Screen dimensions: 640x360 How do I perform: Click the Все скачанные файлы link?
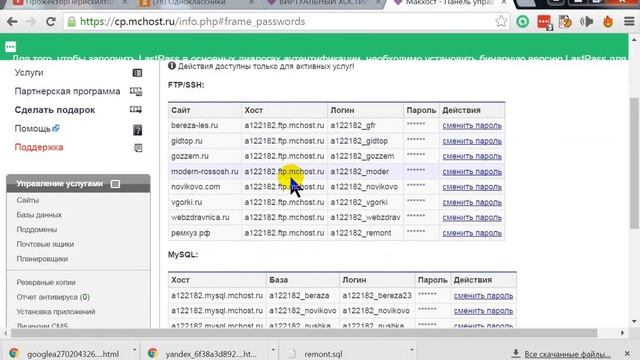pyautogui.click(x=567, y=354)
